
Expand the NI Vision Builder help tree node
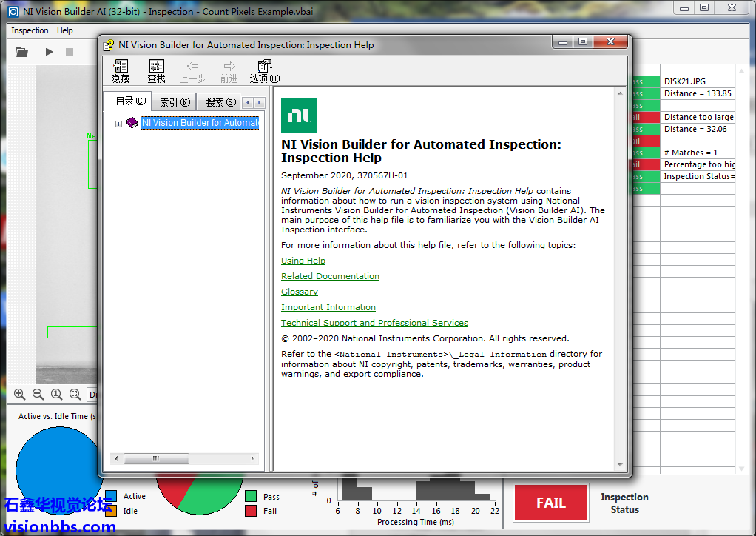(118, 124)
